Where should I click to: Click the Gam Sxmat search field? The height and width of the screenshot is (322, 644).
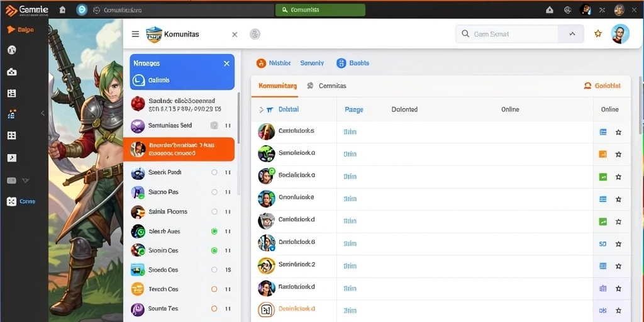[x=508, y=34]
